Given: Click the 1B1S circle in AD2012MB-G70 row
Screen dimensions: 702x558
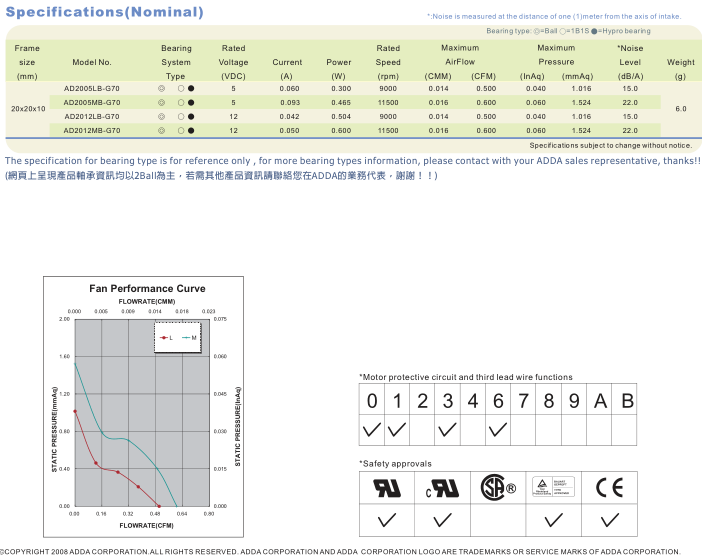Looking at the screenshot, I should point(181,131).
